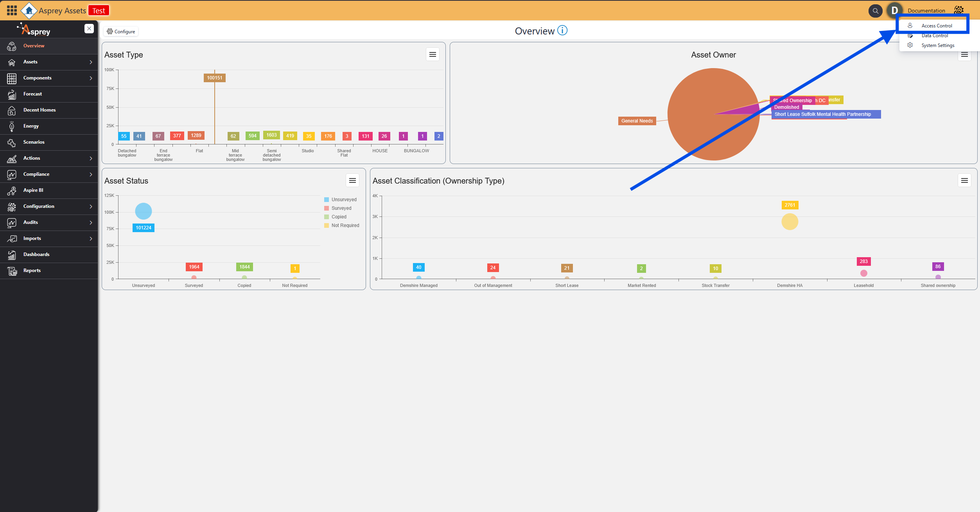Viewport: 980px width, 512px height.
Task: Click the Asprey Assets home logo
Action: point(29,10)
